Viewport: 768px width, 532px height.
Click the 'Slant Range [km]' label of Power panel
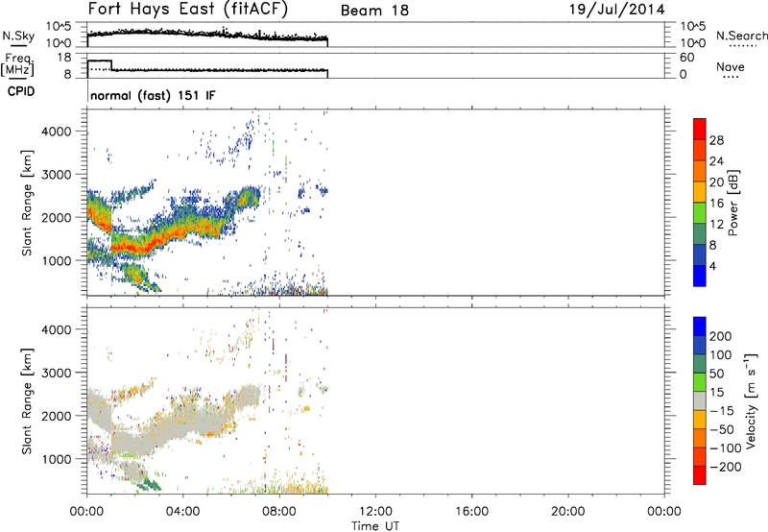(x=27, y=203)
